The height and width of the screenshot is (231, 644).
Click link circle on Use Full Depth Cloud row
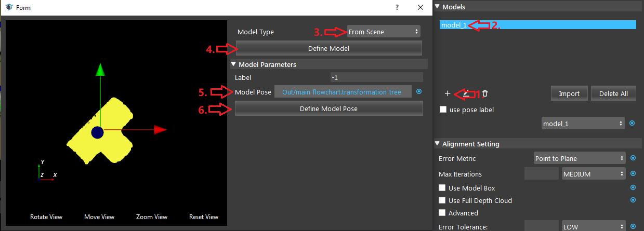click(x=632, y=200)
